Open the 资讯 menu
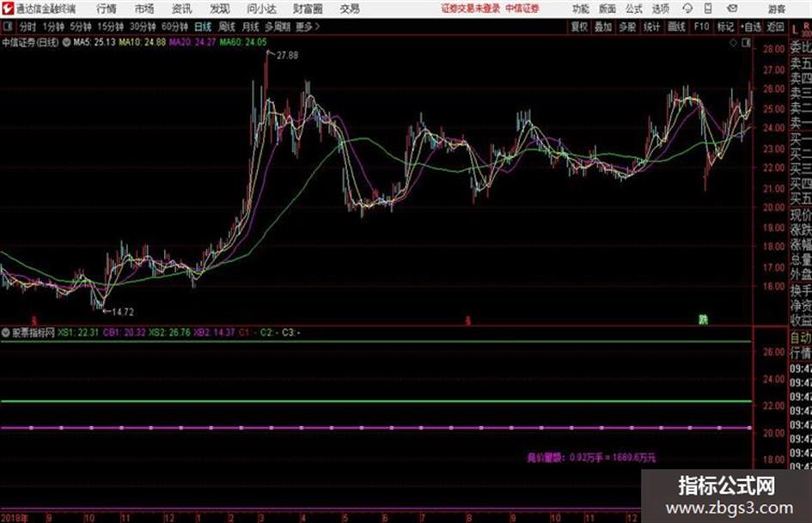 (x=182, y=9)
